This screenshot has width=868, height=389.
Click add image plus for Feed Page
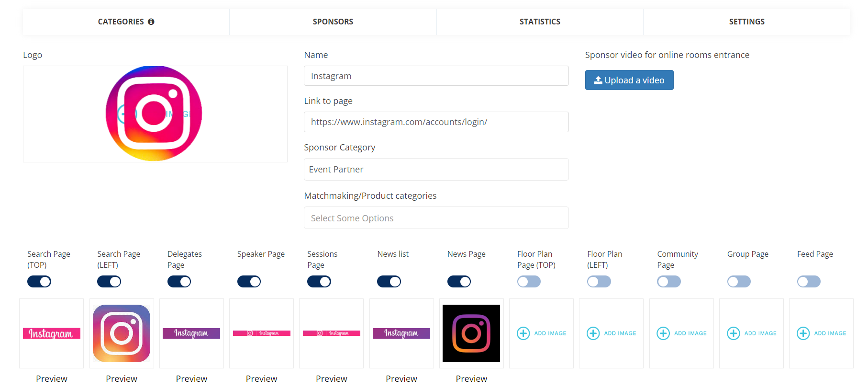pyautogui.click(x=803, y=333)
